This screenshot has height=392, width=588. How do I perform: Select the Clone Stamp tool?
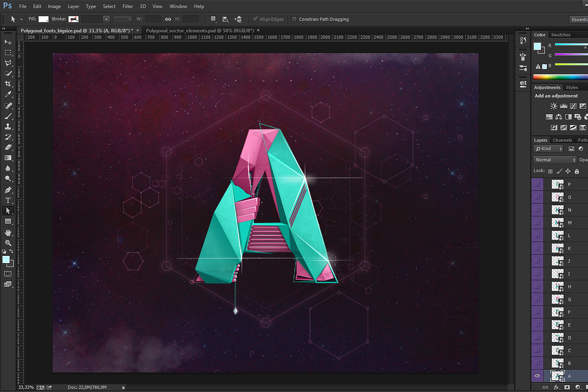pyautogui.click(x=8, y=126)
